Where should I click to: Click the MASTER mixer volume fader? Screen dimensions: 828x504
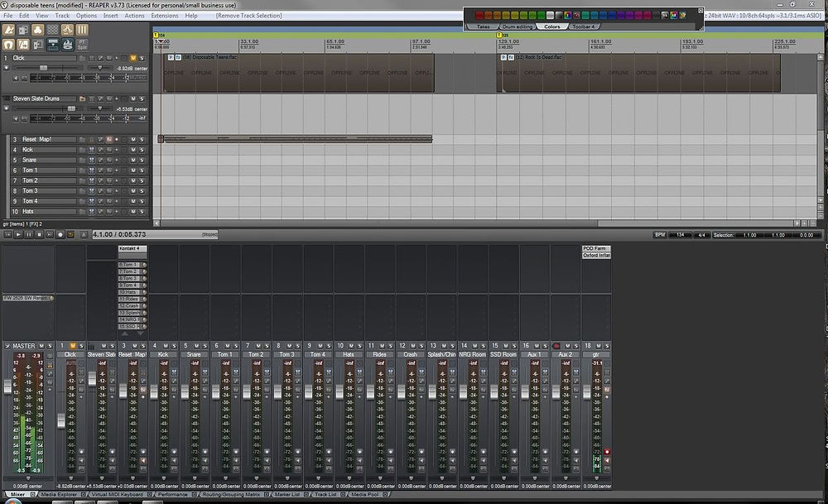tap(7, 386)
